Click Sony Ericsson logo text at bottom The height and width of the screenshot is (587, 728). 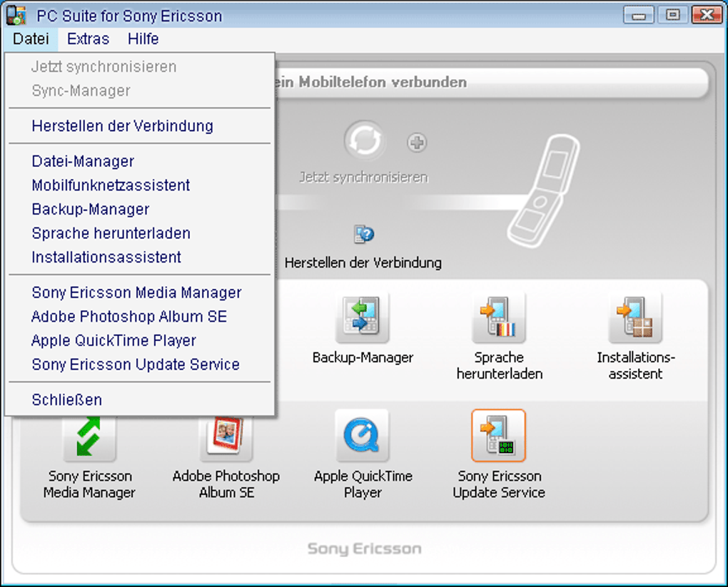365,548
